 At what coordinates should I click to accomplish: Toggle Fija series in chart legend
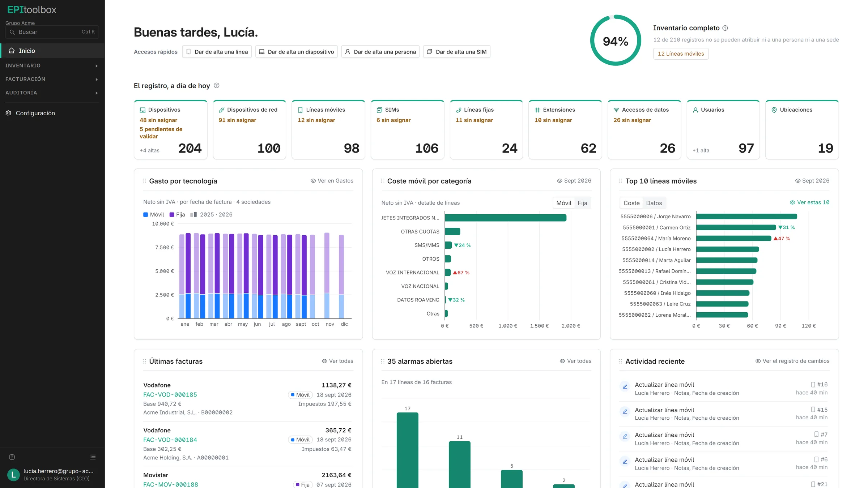177,215
